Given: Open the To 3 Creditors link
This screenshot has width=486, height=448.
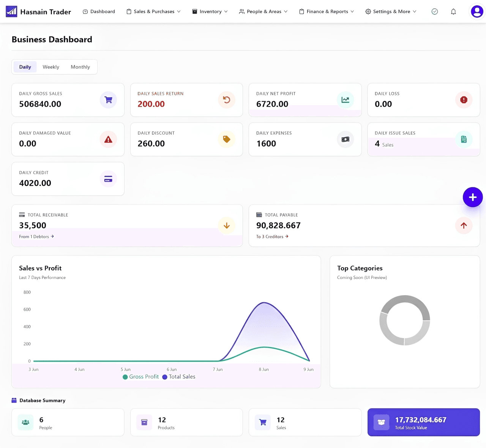Looking at the screenshot, I should pyautogui.click(x=272, y=236).
